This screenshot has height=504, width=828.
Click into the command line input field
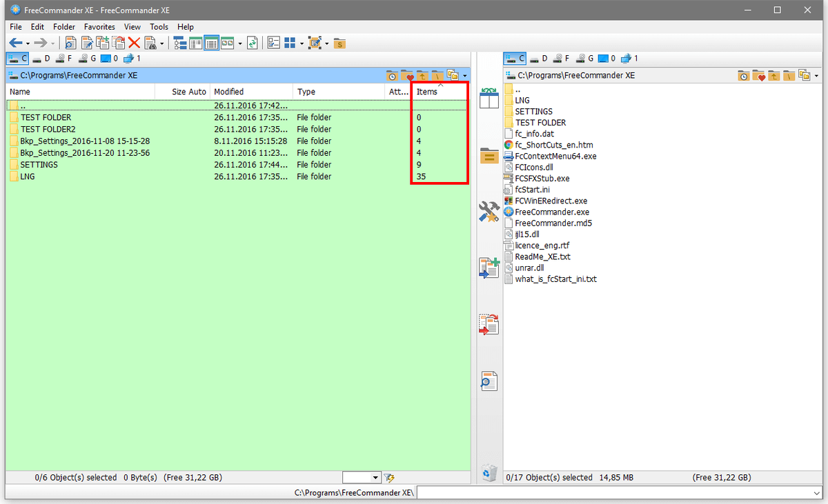click(614, 493)
